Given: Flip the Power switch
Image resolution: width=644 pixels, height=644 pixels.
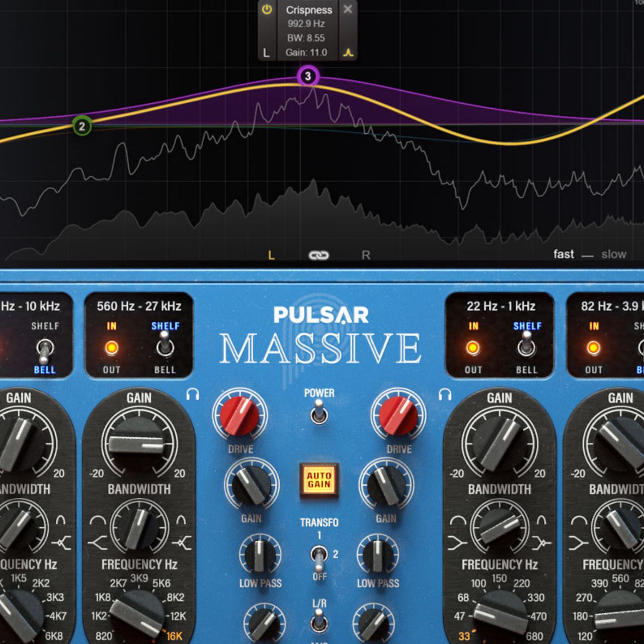Looking at the screenshot, I should [318, 413].
